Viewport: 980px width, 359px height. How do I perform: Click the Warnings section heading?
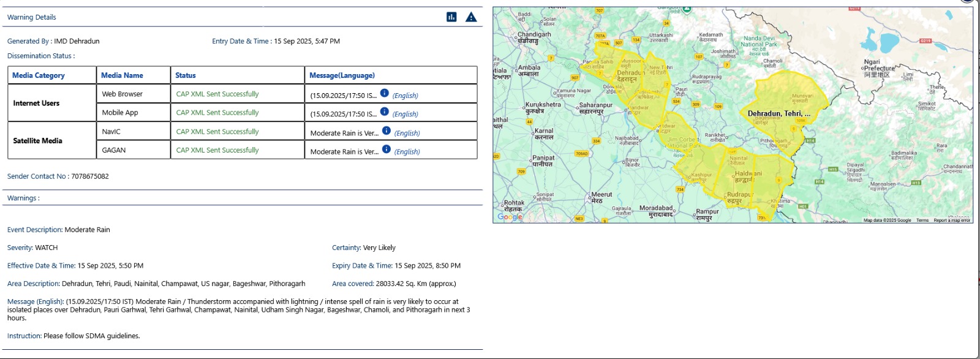point(23,198)
